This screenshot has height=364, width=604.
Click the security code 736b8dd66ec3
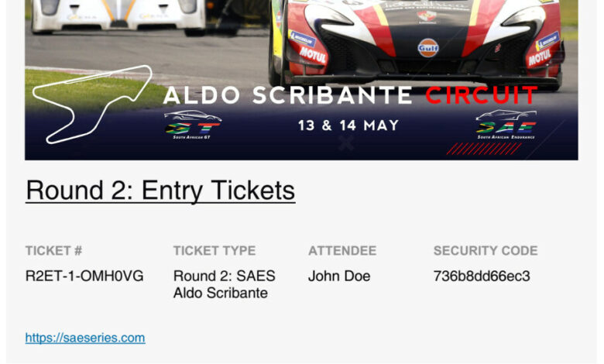pyautogui.click(x=482, y=276)
